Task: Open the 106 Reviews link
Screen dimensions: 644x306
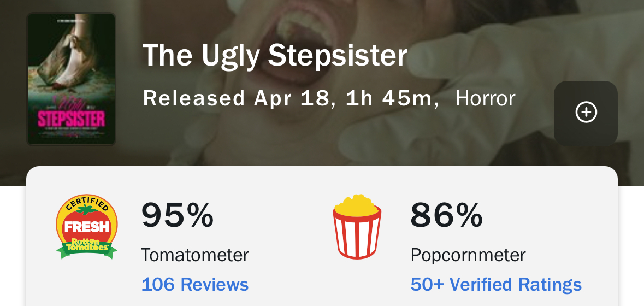Action: (x=195, y=284)
